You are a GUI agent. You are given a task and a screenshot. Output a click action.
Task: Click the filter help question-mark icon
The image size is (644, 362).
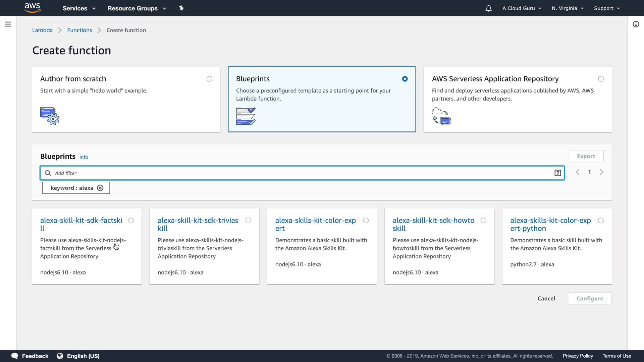(557, 173)
